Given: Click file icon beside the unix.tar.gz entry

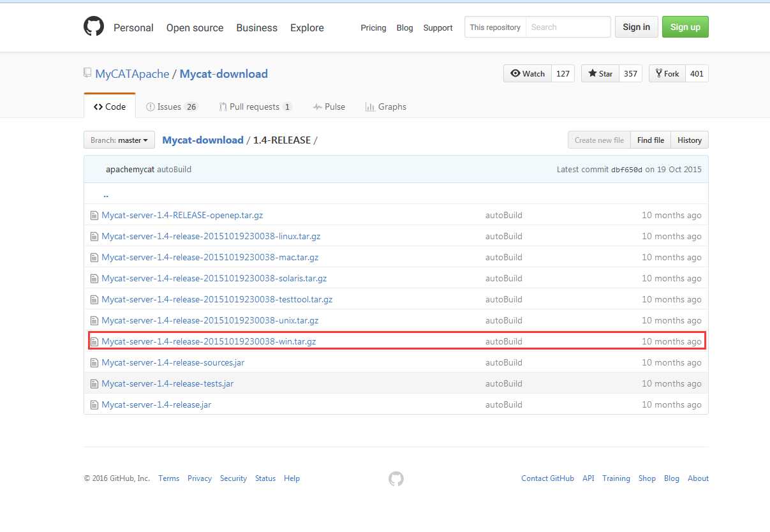Looking at the screenshot, I should pos(94,321).
